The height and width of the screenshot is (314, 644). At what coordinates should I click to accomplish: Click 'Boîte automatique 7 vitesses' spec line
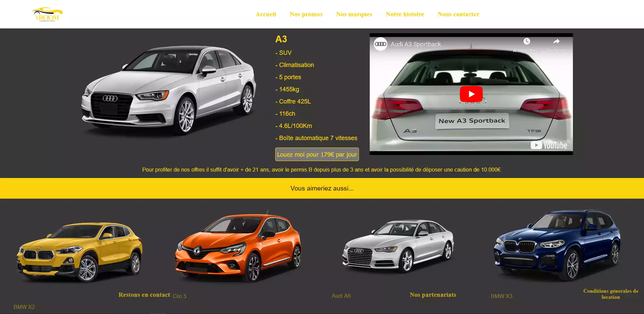[316, 138]
